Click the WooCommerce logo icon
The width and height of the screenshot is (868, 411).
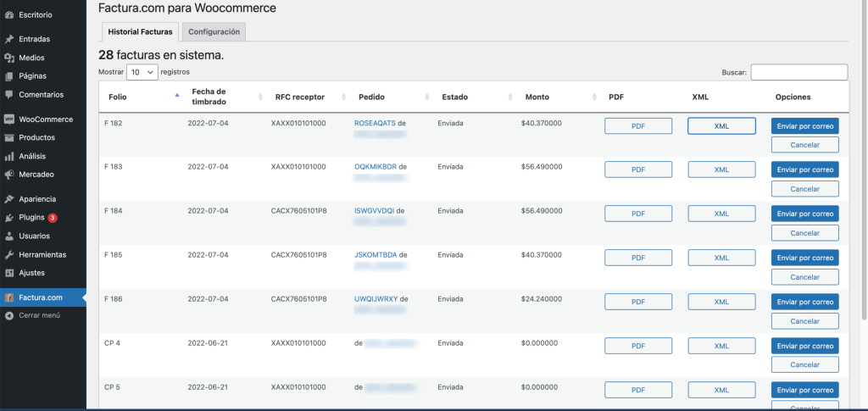[8, 119]
